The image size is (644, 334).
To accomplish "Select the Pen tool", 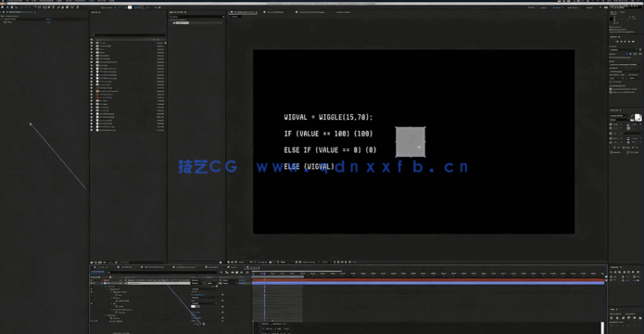I will (49, 7).
